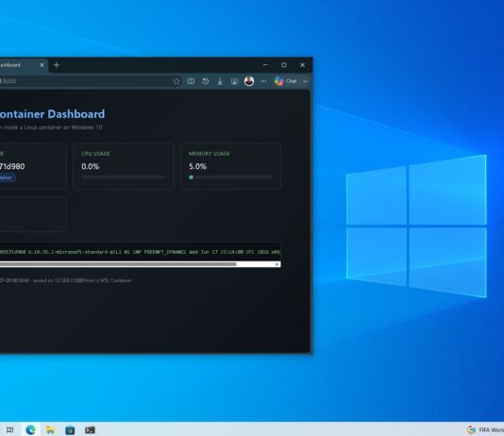Open the FIFA World news widget on the taskbar
This screenshot has height=436, width=504.
tap(485, 429)
